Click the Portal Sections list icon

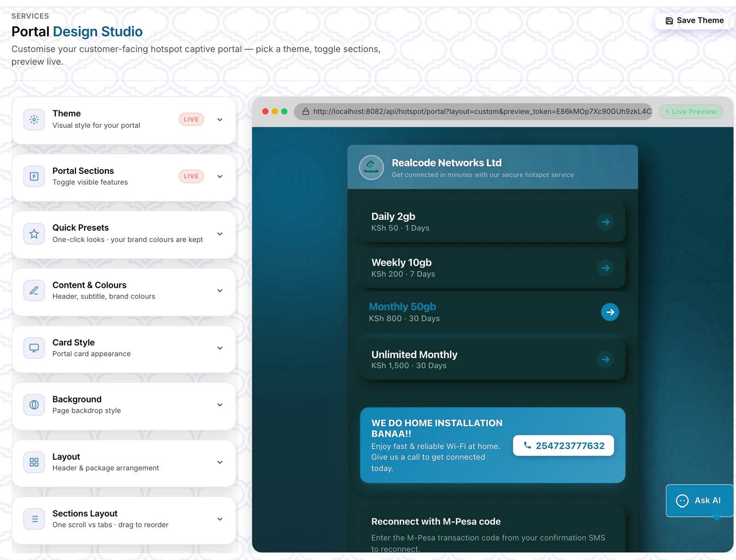[x=34, y=177]
